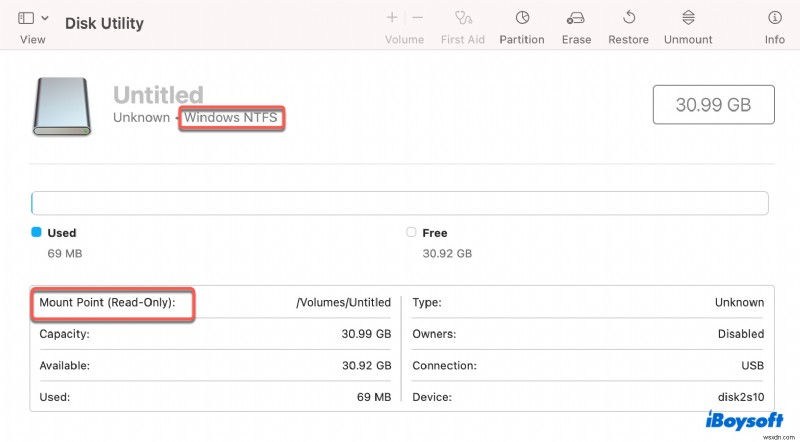Screen dimensions: 800x442
Task: Click the Free 30.92 GB legend value
Action: 447,253
